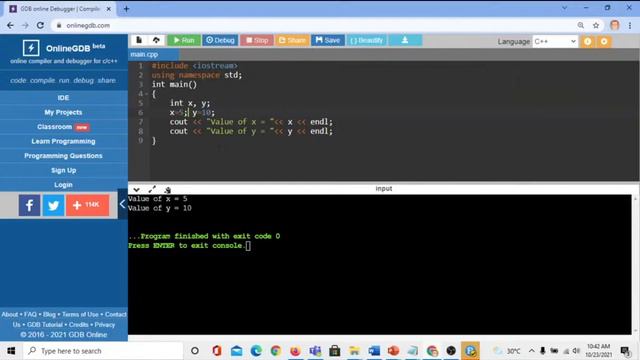Image resolution: width=640 pixels, height=360 pixels.
Task: Click the upload file icon in the toolbar
Action: tap(156, 40)
